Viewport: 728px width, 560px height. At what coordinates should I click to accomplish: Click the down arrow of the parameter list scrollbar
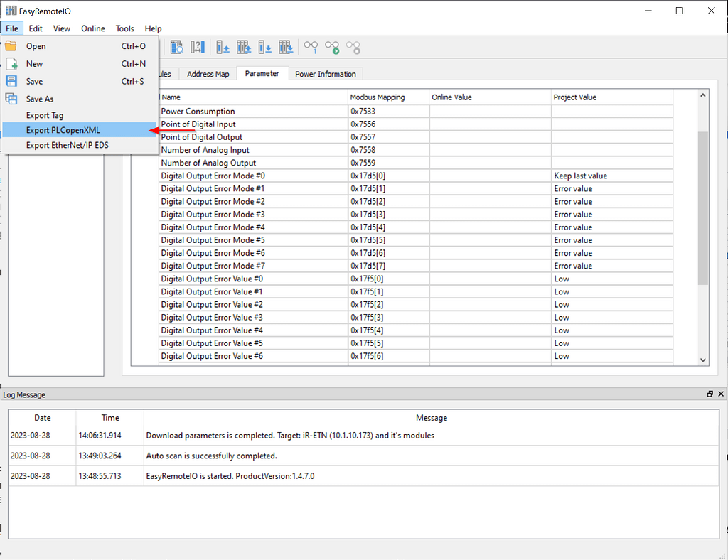pos(702,360)
